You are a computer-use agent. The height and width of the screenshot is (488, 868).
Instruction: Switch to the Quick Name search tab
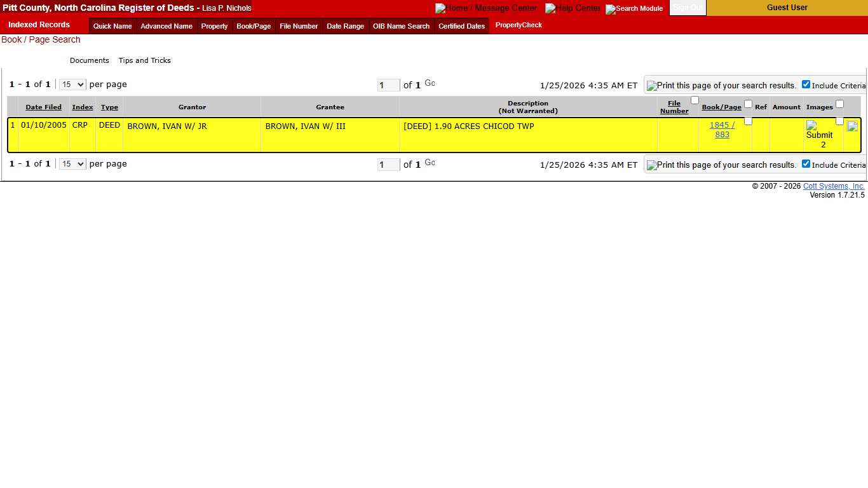pos(112,26)
